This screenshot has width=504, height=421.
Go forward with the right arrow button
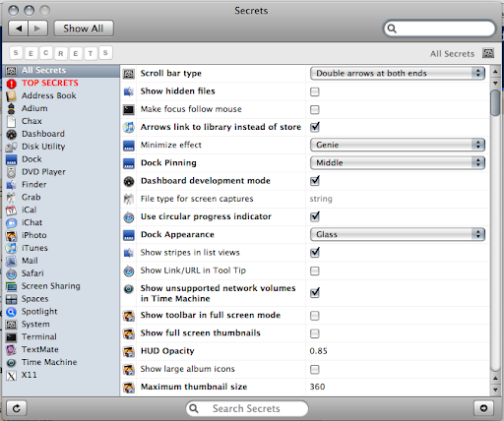pos(37,29)
